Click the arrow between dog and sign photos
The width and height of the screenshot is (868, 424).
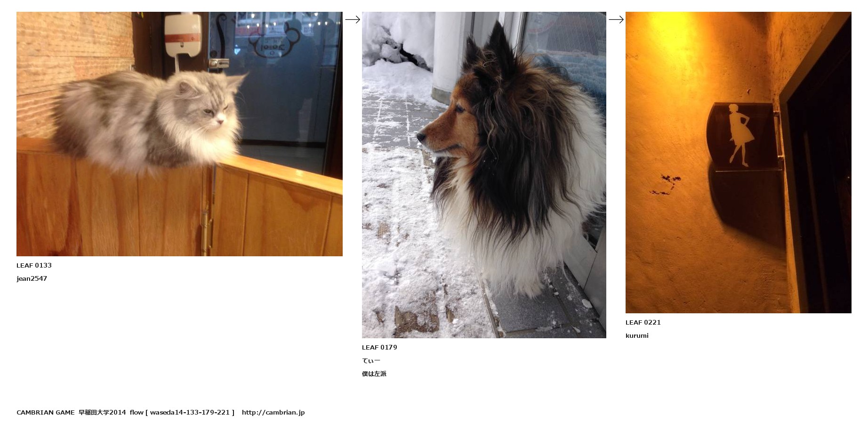pyautogui.click(x=616, y=19)
